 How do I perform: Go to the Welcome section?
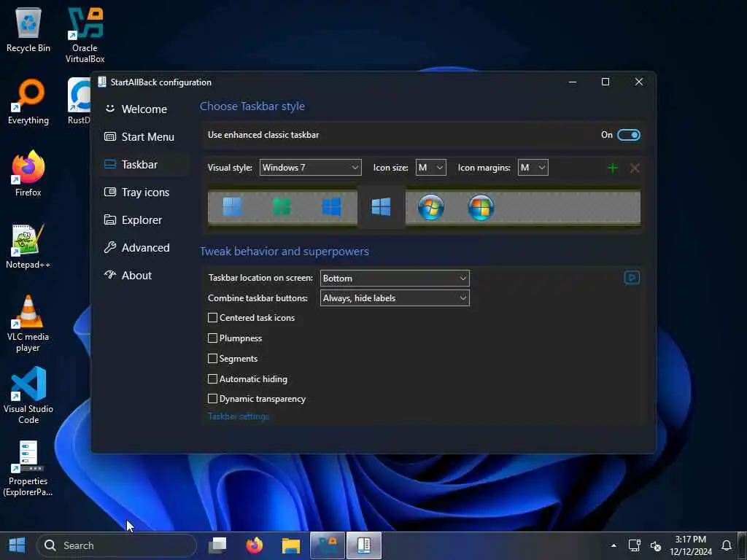point(143,109)
